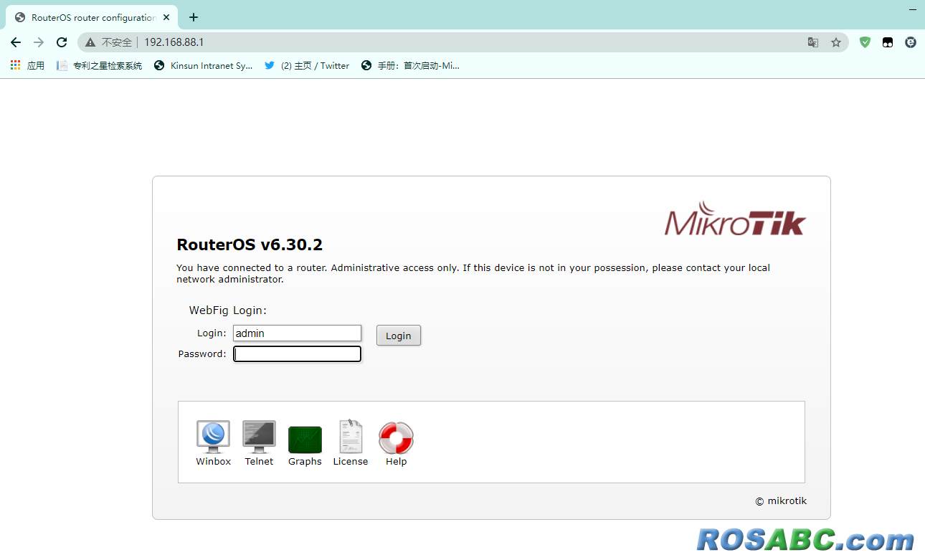Open the Winbox download icon
This screenshot has height=560, width=925.
[213, 436]
